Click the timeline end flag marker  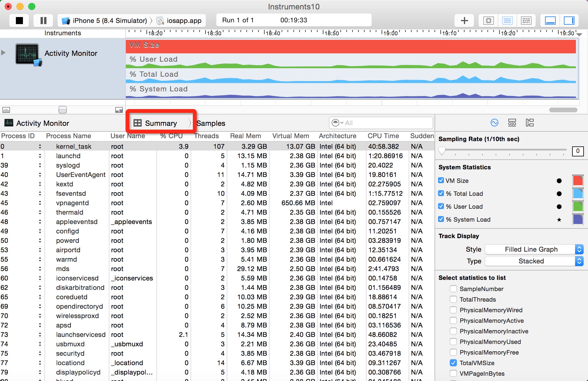pos(579,34)
